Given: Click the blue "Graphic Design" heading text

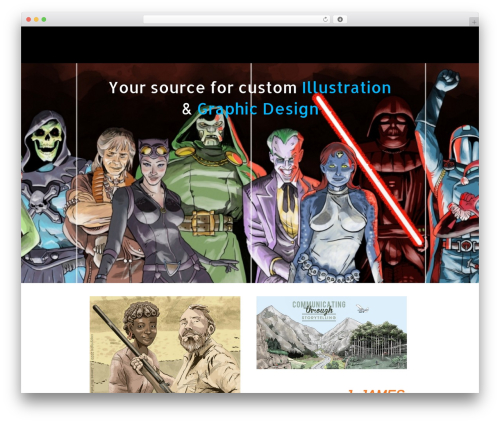Looking at the screenshot, I should (258, 109).
